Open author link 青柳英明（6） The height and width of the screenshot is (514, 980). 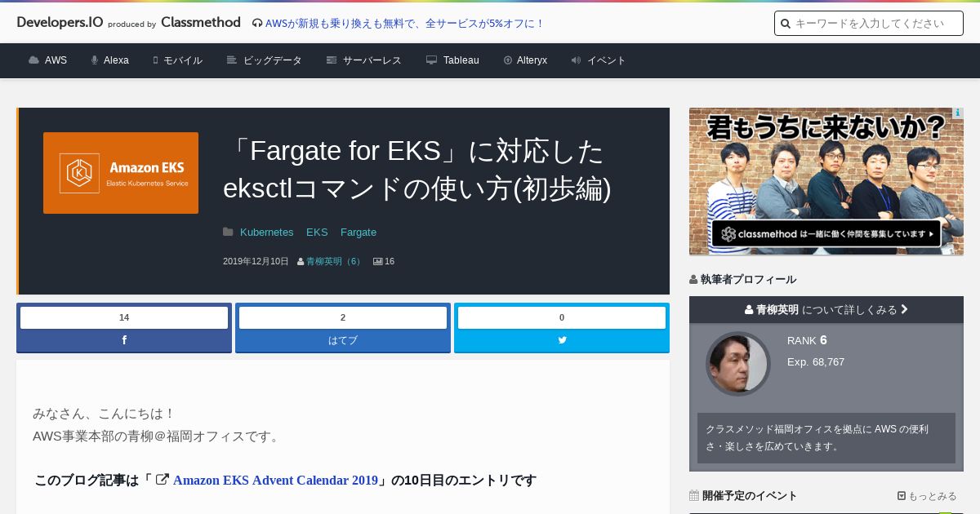(335, 262)
